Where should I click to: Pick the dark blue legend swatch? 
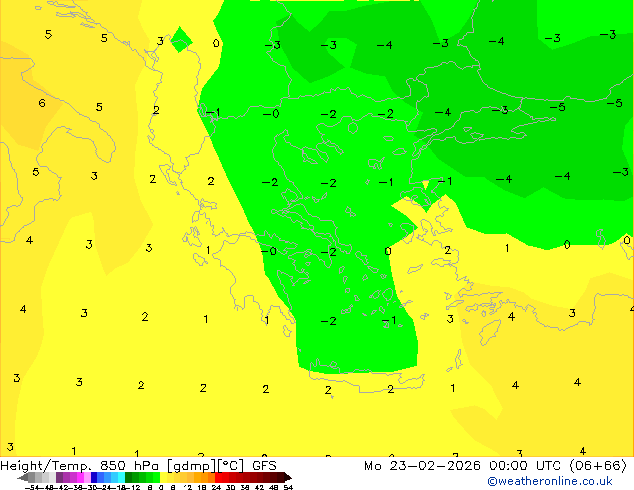[94, 477]
